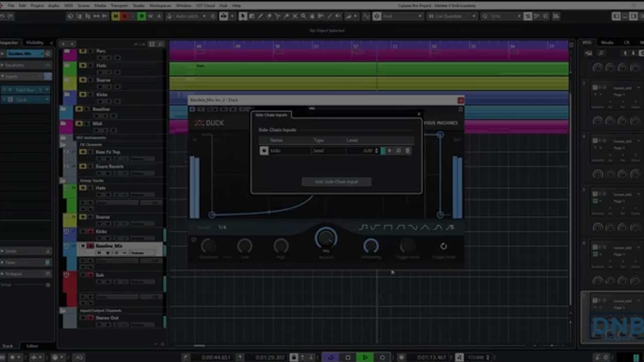Choose the last Duck curve shape preset
The height and width of the screenshot is (362, 644).
450,228
